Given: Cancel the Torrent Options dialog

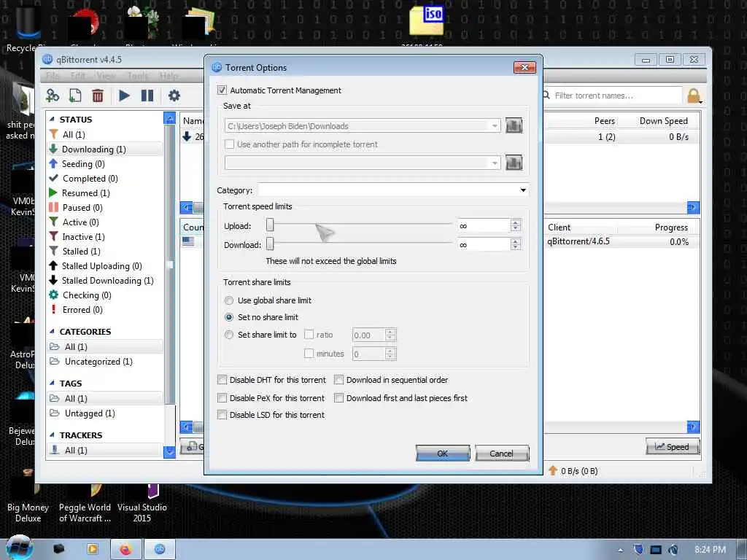Looking at the screenshot, I should [502, 454].
